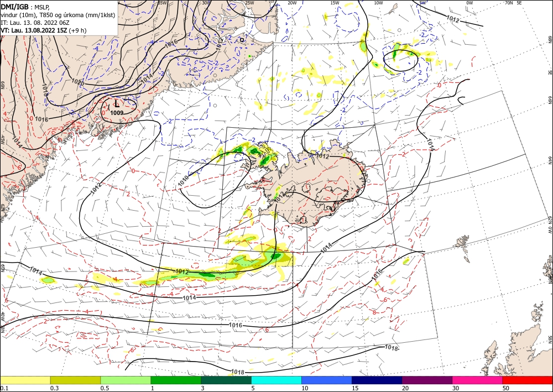Click the '1010' isobar label
The width and height of the screenshot is (553, 392).
184,180
